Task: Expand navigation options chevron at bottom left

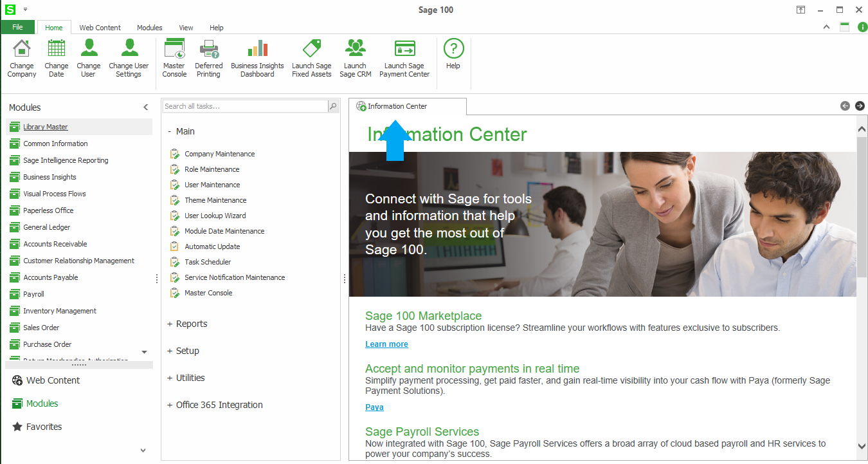Action: click(x=143, y=450)
